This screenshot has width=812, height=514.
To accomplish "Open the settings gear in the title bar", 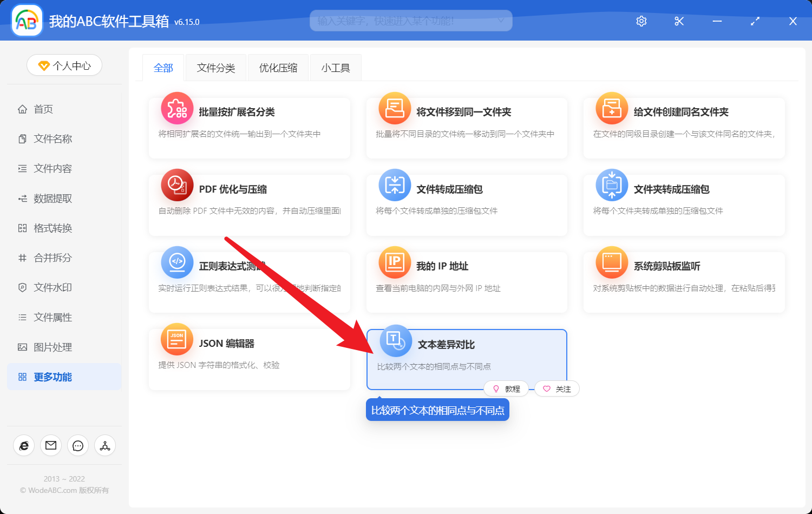I will tap(641, 21).
